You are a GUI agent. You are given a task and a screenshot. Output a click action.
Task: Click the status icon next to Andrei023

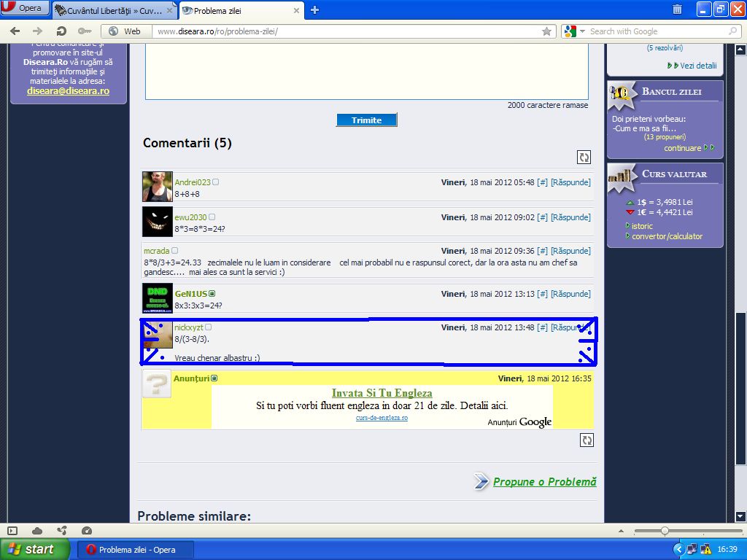(215, 182)
